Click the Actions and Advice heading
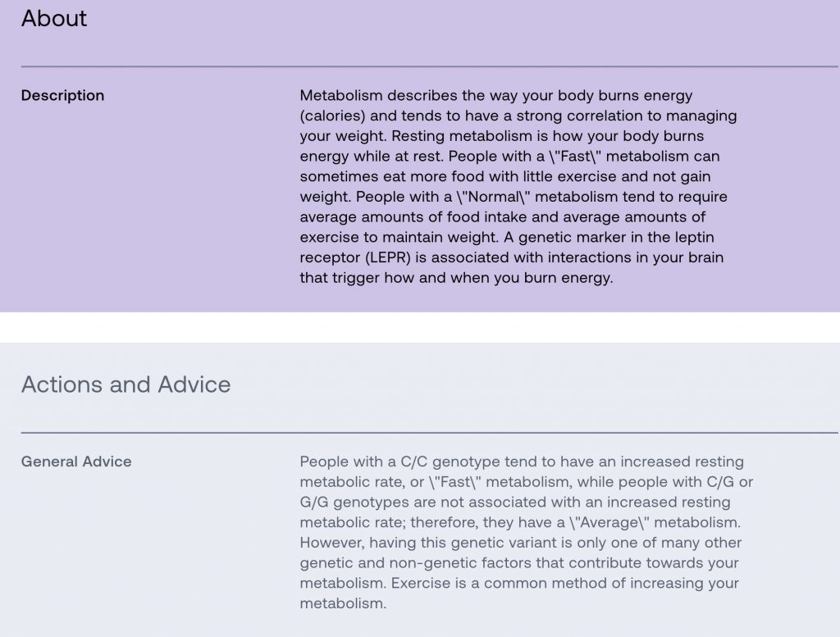The image size is (840, 637). point(126,384)
